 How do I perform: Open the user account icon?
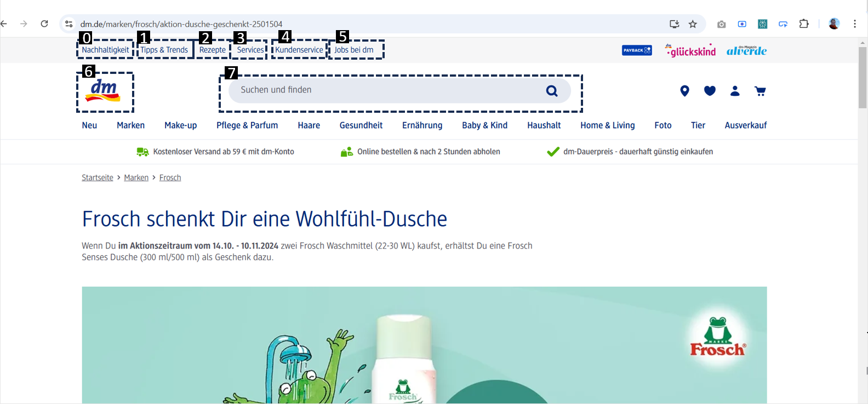[735, 91]
